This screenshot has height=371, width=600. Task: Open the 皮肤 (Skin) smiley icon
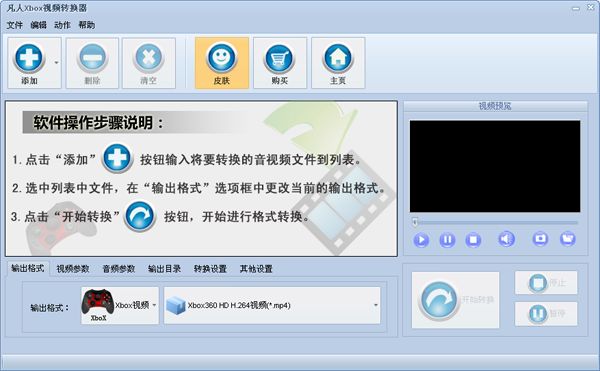(222, 57)
